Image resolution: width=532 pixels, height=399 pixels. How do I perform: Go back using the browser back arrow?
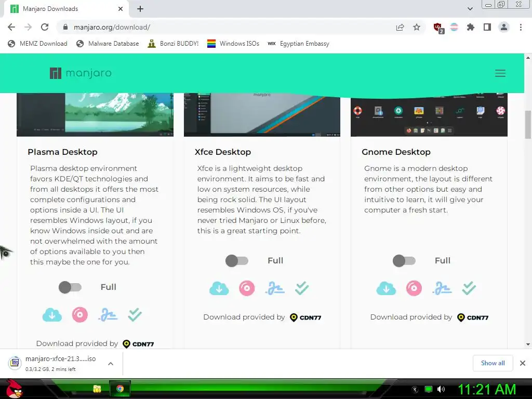point(11,27)
